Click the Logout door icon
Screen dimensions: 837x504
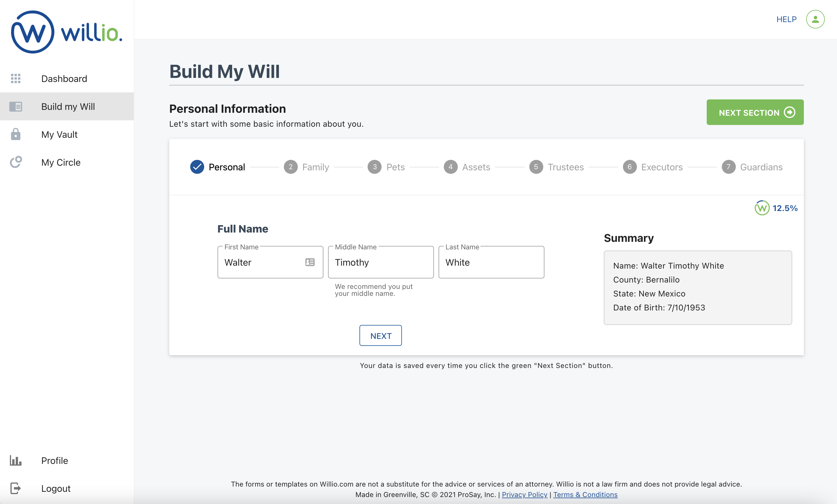pyautogui.click(x=16, y=488)
